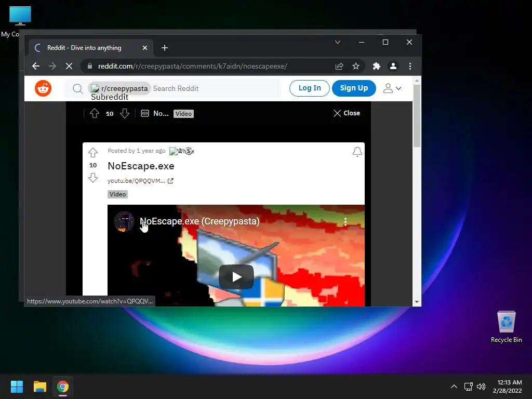
Task: Click the scrollbar down arrow
Action: pyautogui.click(x=417, y=302)
